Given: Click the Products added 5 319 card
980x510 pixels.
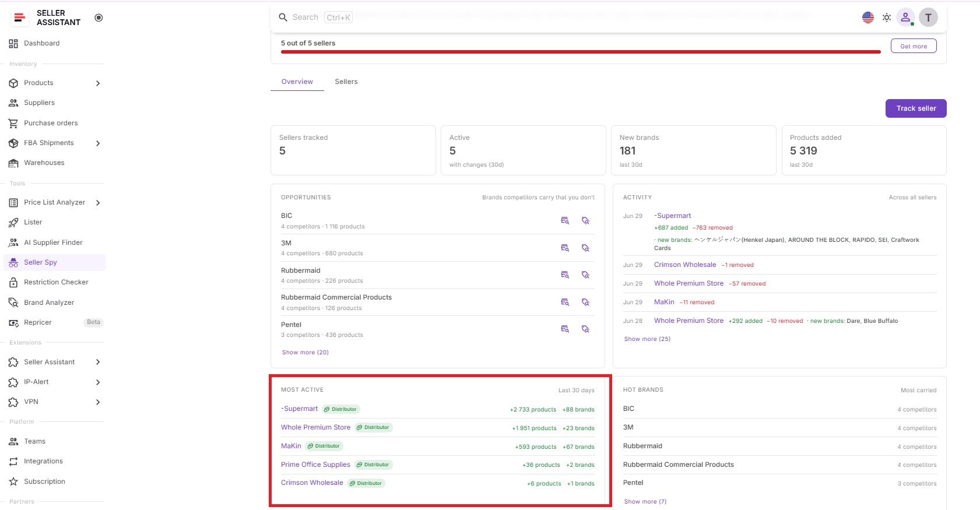Looking at the screenshot, I should [864, 150].
